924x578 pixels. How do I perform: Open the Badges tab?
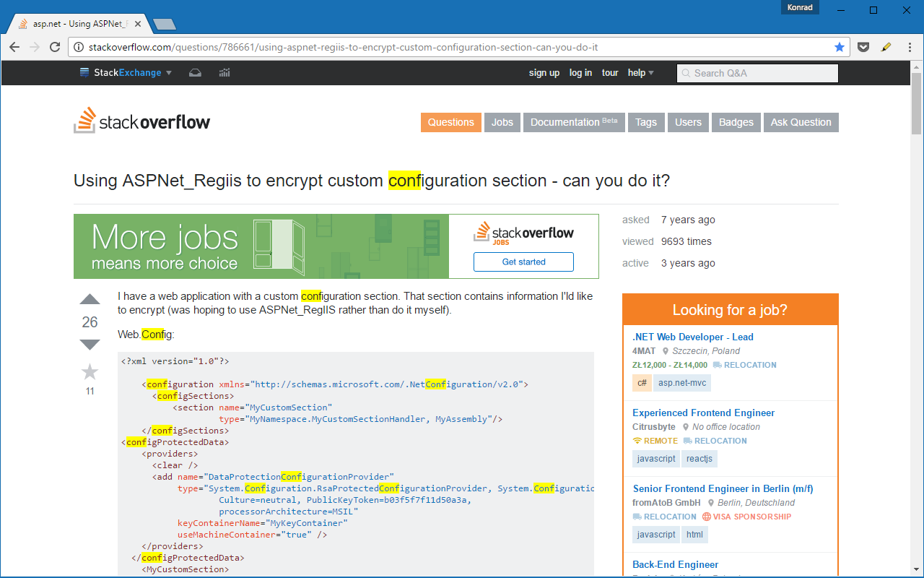[736, 122]
